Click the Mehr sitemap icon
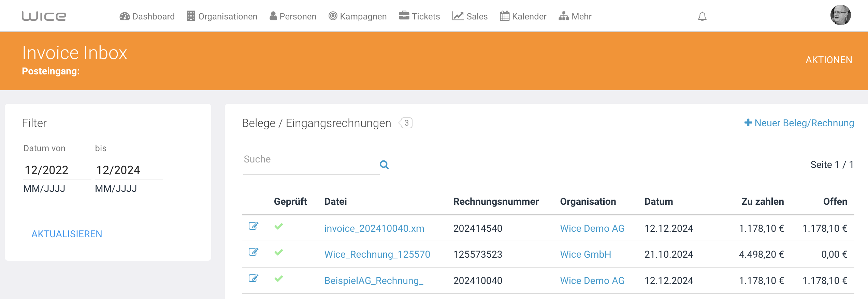Screen dimensions: 868x299 point(564,16)
